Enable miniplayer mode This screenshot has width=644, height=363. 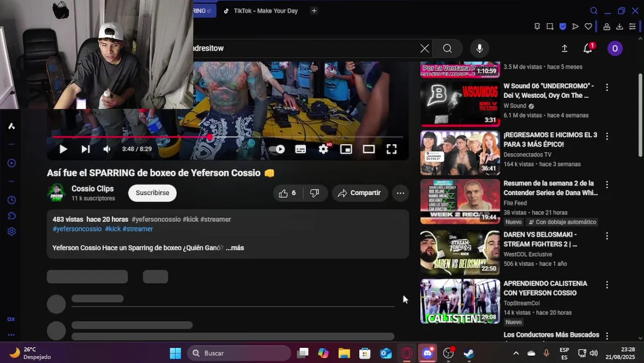pos(346,149)
